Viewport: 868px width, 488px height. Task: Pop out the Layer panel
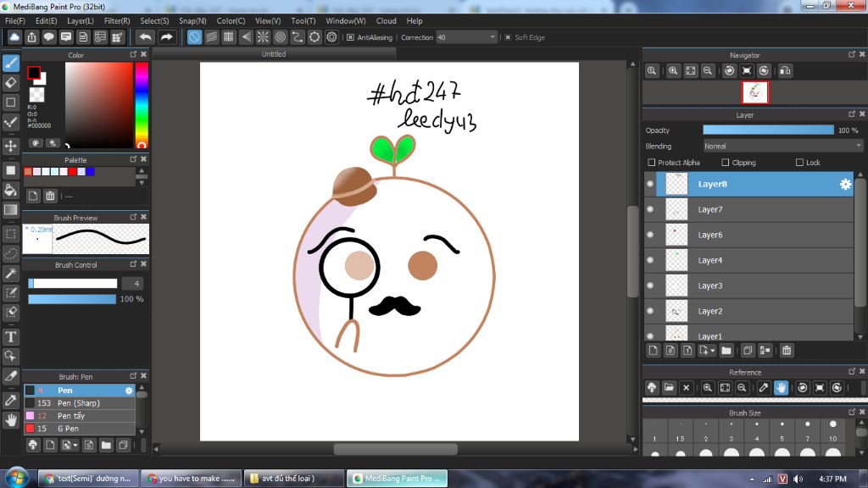[x=851, y=114]
